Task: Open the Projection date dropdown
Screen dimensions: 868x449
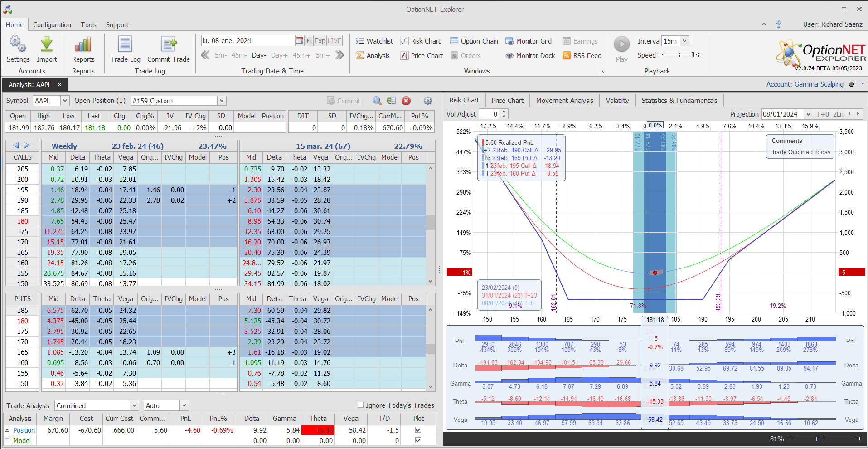Action: pos(808,114)
